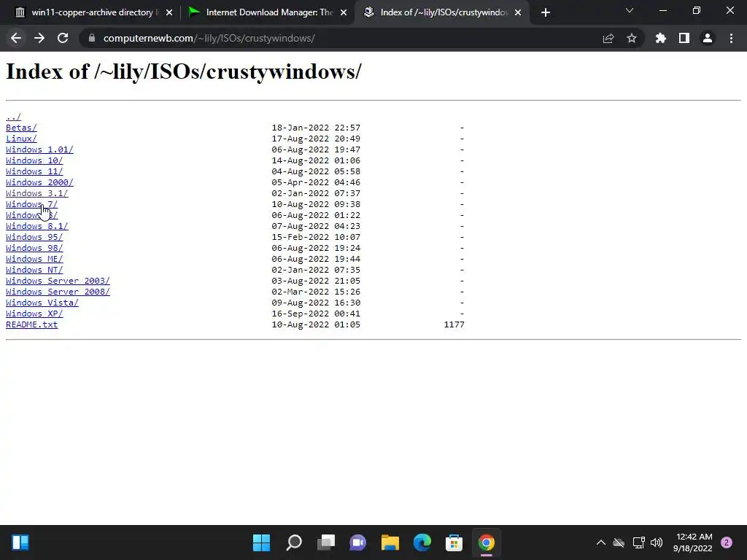Open the tab search dropdown chevron
The height and width of the screenshot is (560, 747).
click(630, 10)
